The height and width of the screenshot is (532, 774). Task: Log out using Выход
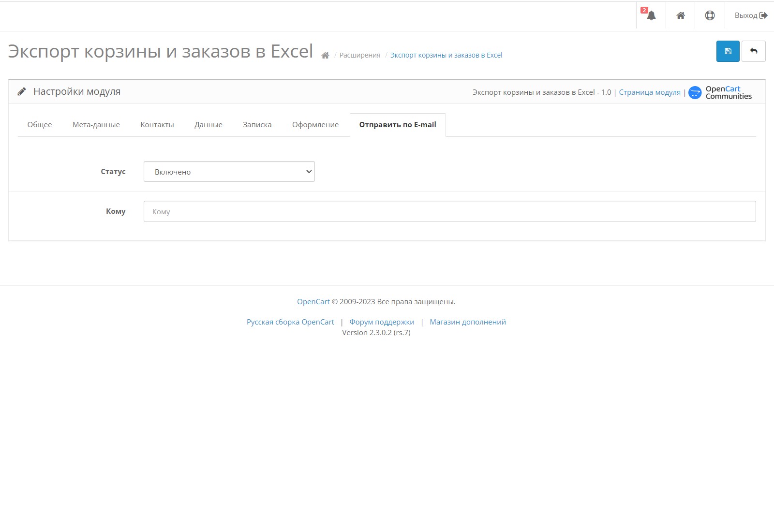[x=751, y=15]
